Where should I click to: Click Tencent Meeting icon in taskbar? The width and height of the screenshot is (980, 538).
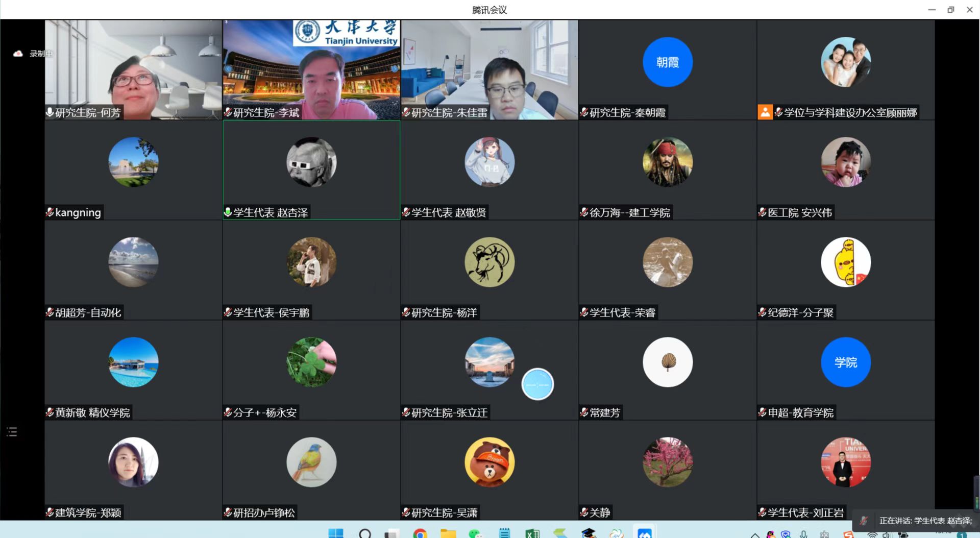click(644, 533)
